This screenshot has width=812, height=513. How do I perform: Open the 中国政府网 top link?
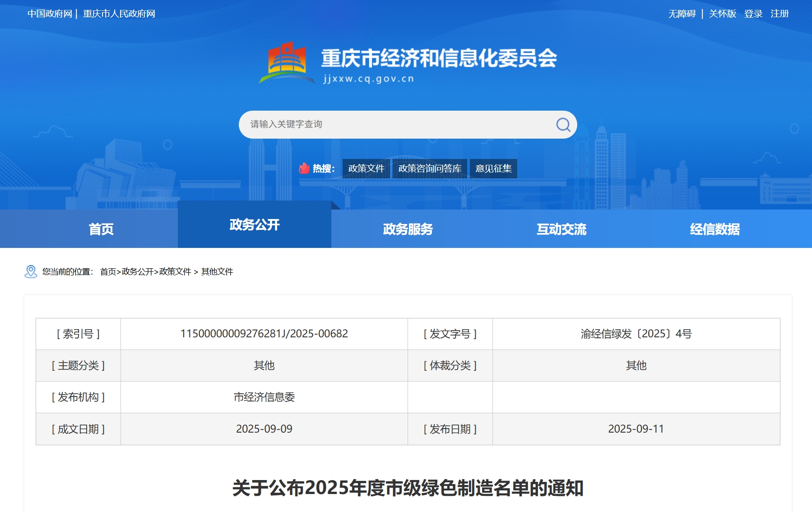tap(50, 14)
